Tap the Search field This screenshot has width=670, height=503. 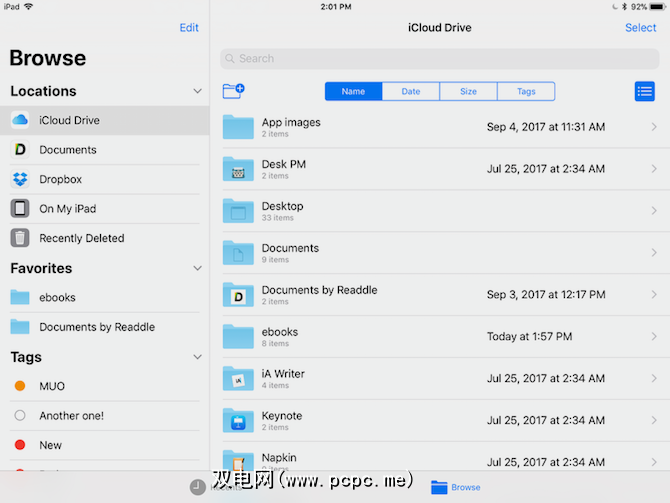coord(440,59)
